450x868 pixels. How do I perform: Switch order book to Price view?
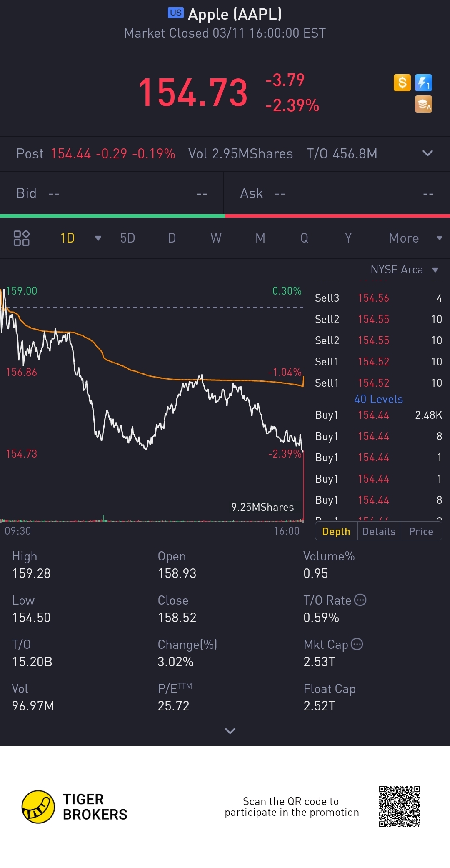click(x=421, y=531)
